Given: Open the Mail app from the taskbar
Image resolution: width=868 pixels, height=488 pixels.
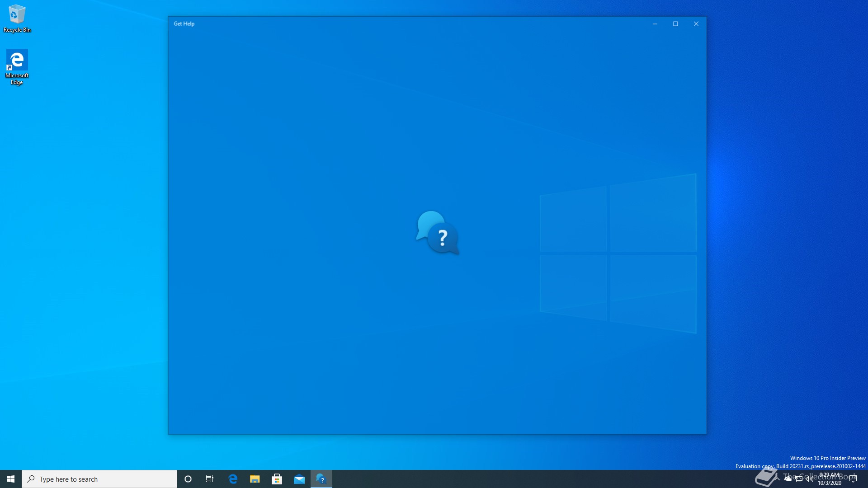Looking at the screenshot, I should (299, 479).
